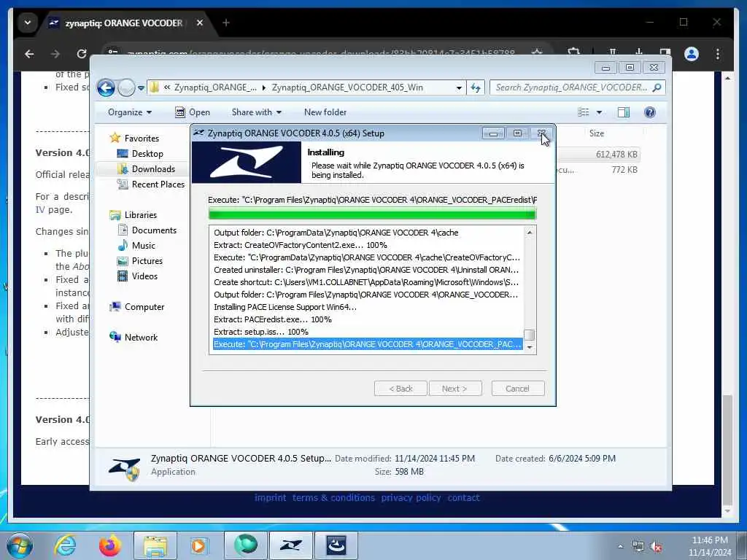The width and height of the screenshot is (747, 560).
Task: Click the Windows Explorer taskbar icon
Action: [x=155, y=545]
